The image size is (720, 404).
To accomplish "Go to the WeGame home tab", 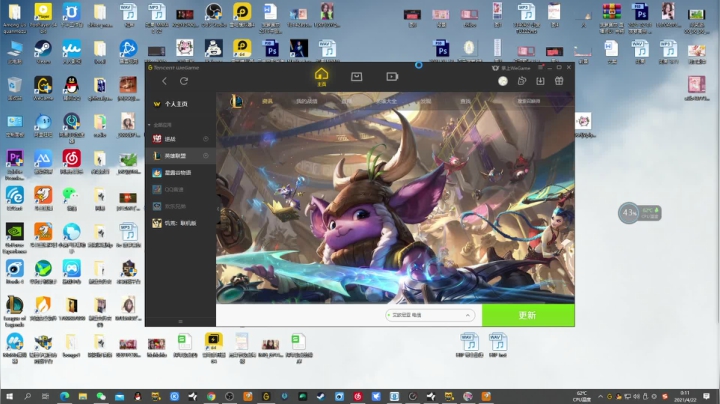I will click(x=321, y=77).
